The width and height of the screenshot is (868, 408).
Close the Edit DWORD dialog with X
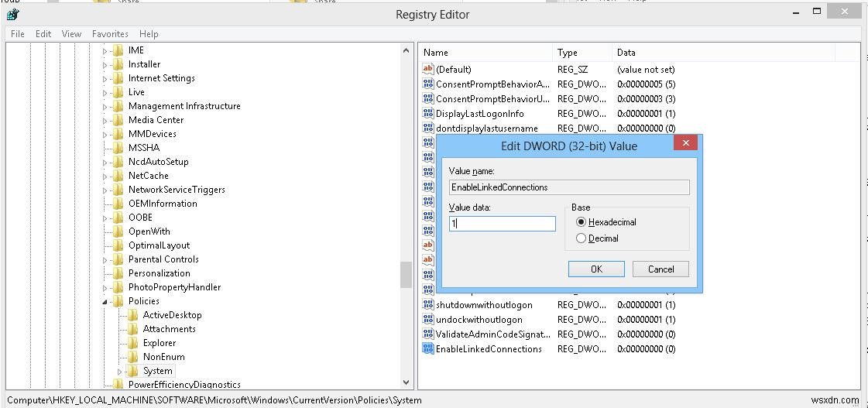point(685,143)
